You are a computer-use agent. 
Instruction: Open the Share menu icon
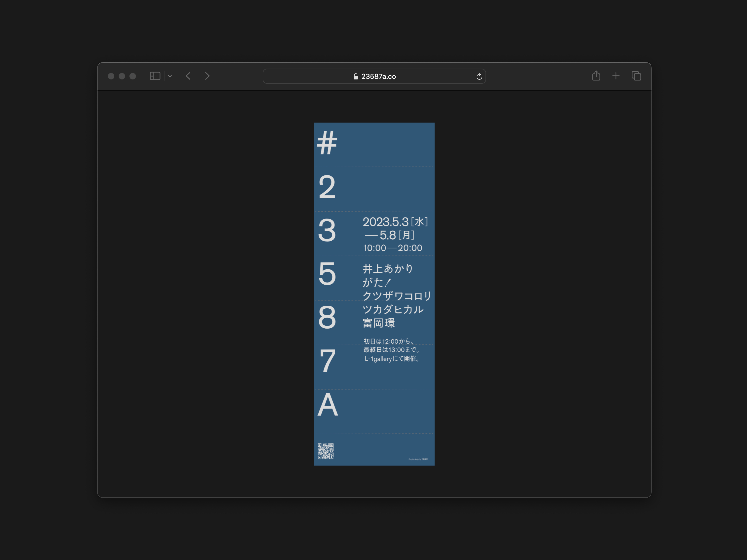click(x=596, y=76)
